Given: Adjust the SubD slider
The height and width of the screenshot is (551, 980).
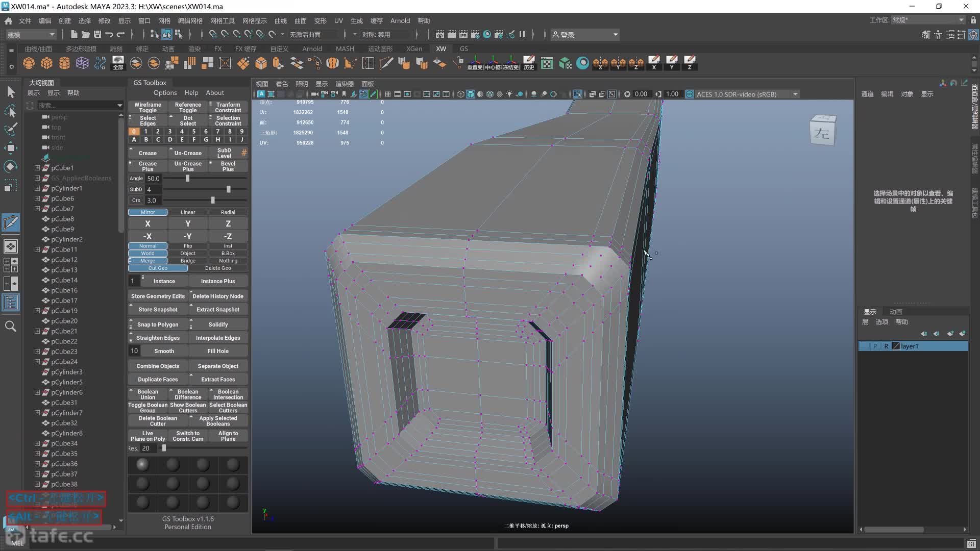Looking at the screenshot, I should coord(228,189).
